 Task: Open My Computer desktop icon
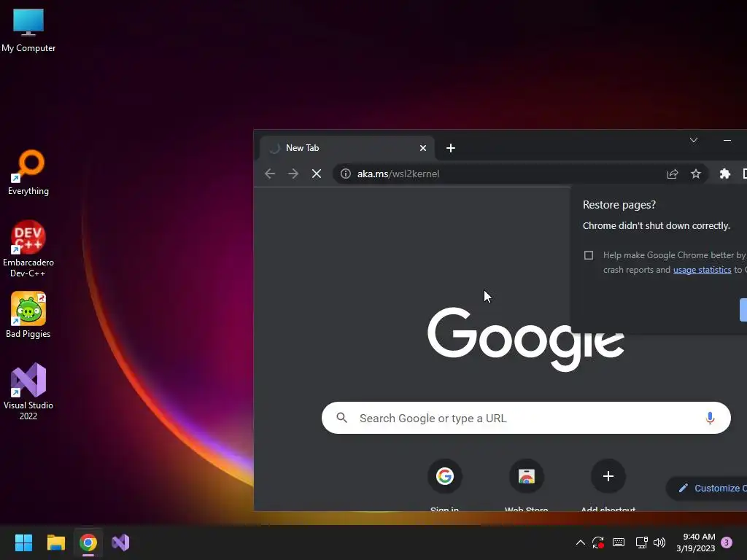click(x=28, y=29)
